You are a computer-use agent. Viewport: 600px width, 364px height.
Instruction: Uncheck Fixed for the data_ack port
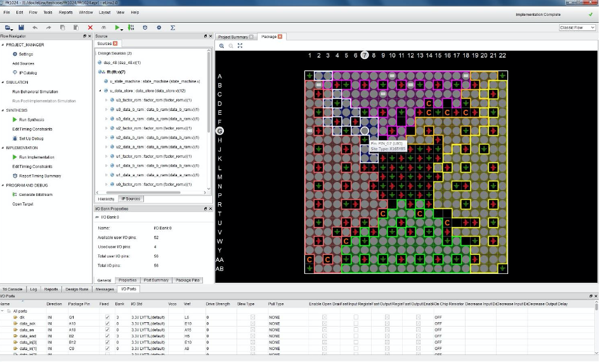coord(107,323)
